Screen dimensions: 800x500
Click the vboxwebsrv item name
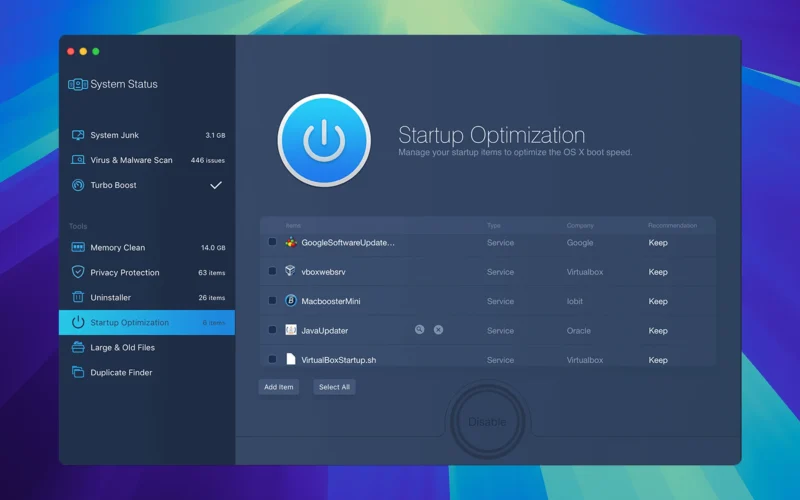[323, 272]
